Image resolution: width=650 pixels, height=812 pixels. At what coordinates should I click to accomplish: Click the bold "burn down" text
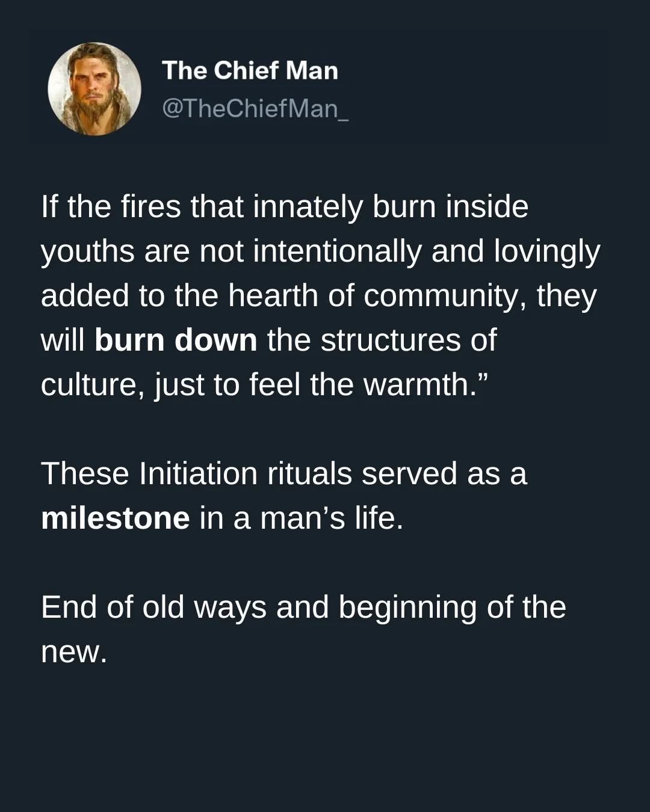pyautogui.click(x=176, y=340)
